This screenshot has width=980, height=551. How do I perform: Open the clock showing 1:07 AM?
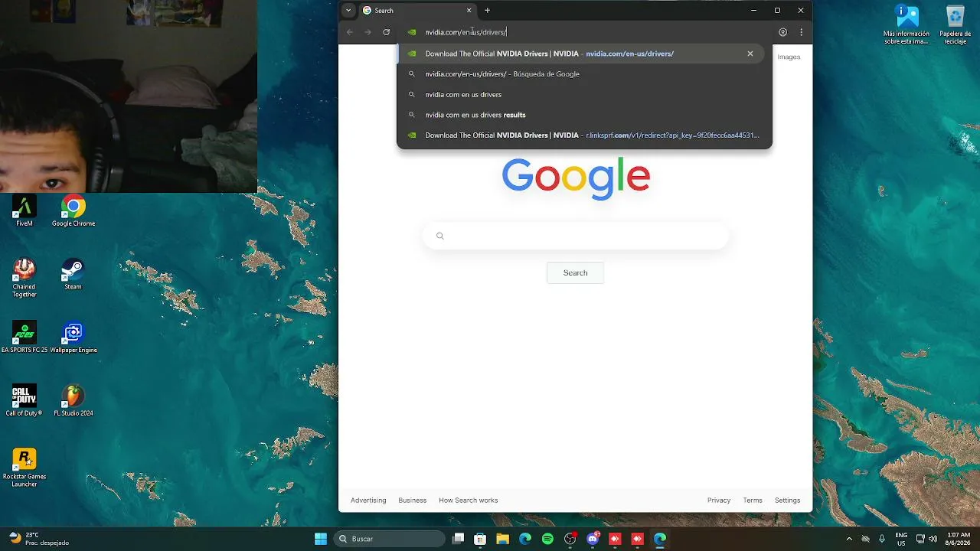[x=959, y=539]
